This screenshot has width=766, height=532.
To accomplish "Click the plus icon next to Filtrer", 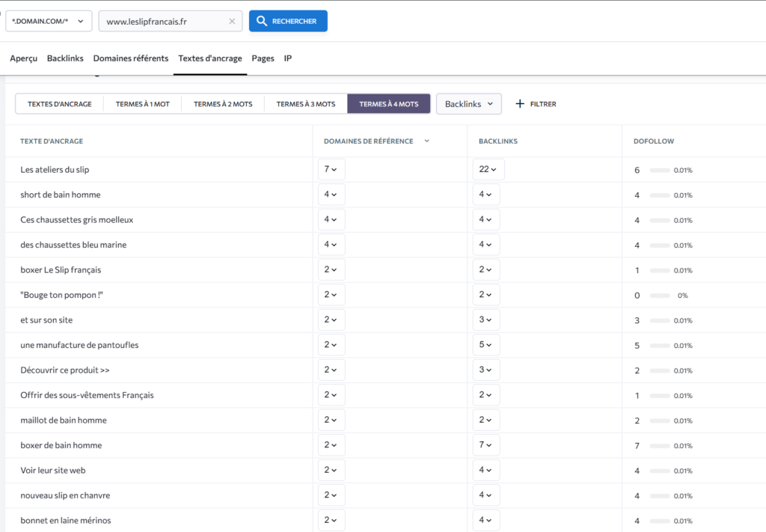I will click(x=520, y=103).
